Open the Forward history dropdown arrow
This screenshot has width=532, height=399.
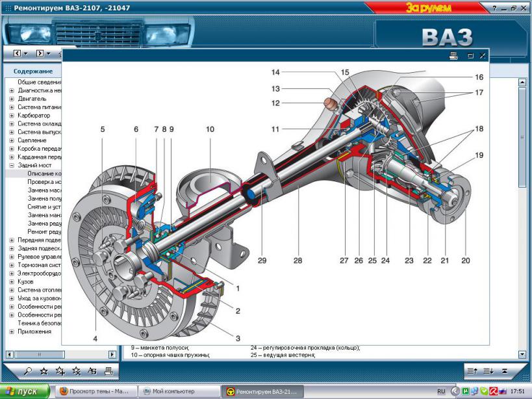click(49, 53)
